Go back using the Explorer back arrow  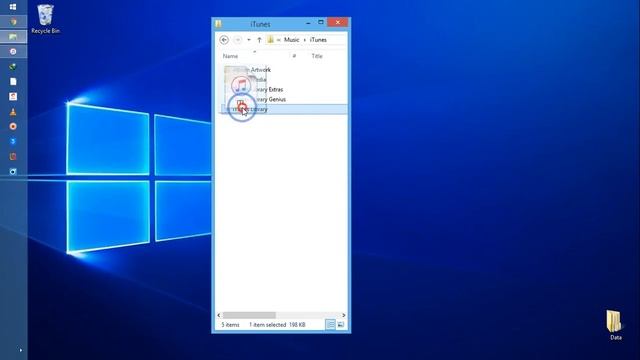click(x=224, y=40)
